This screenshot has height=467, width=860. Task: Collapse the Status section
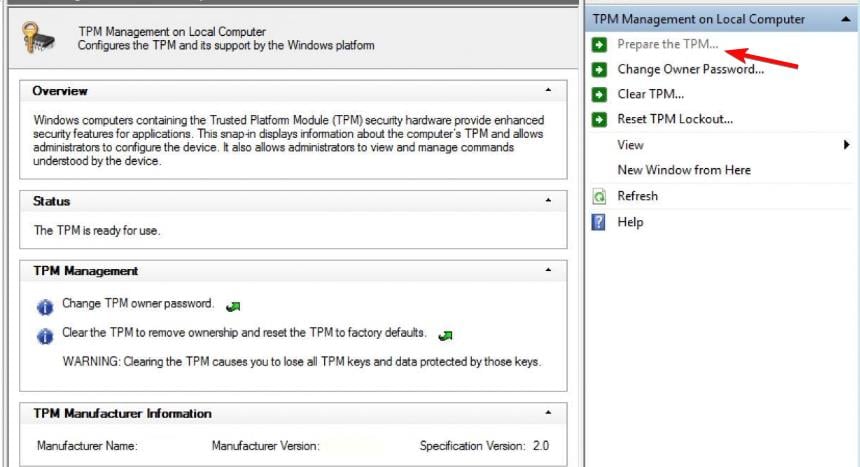click(548, 200)
